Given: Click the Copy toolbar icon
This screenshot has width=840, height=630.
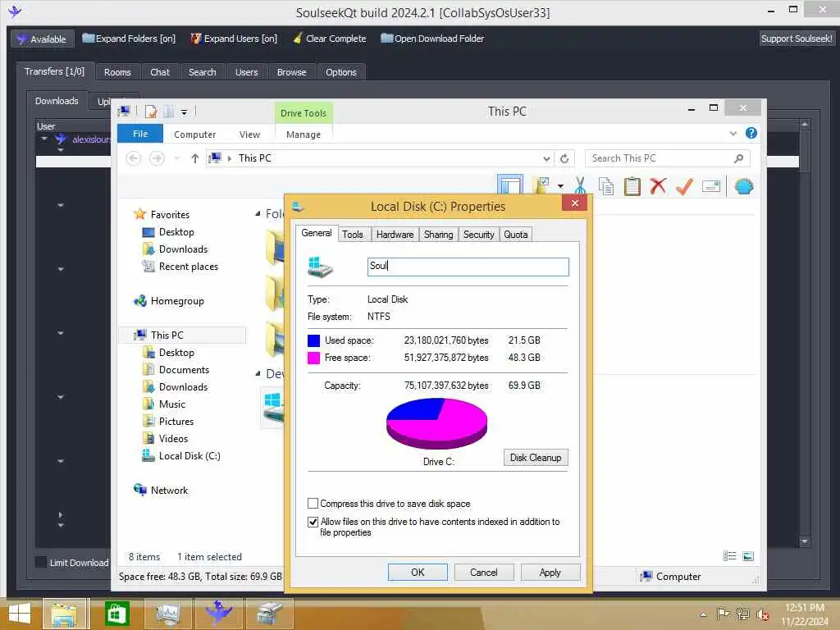Looking at the screenshot, I should click(x=606, y=186).
